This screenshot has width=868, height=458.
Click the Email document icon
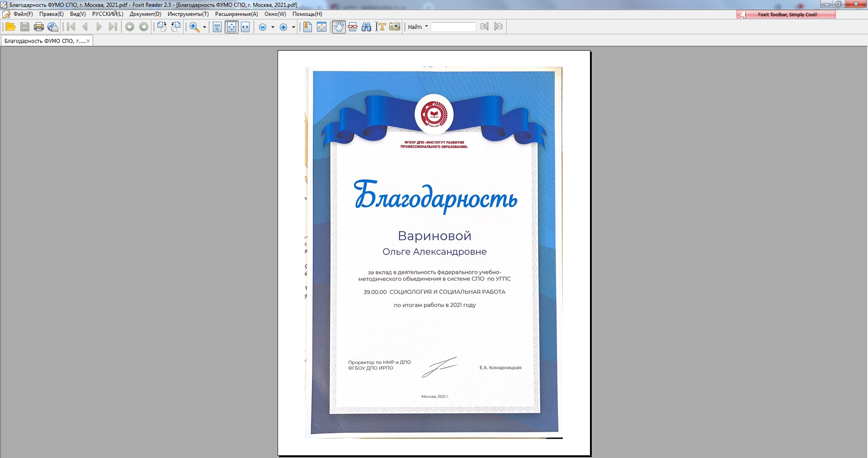point(53,27)
